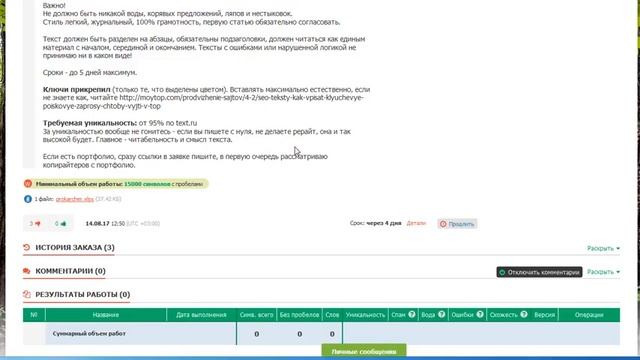Click the Название column header
This screenshot has width=640, height=360.
106,315
